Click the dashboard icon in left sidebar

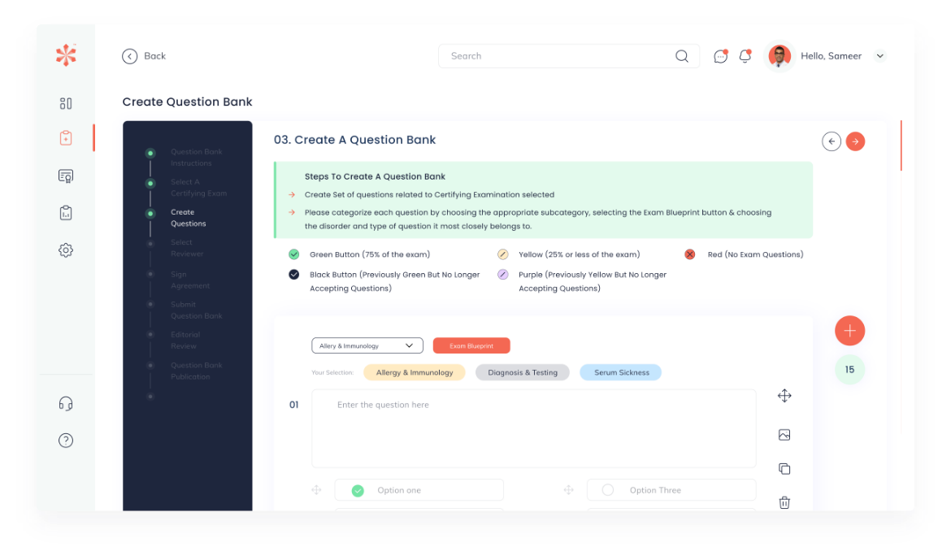(66, 103)
